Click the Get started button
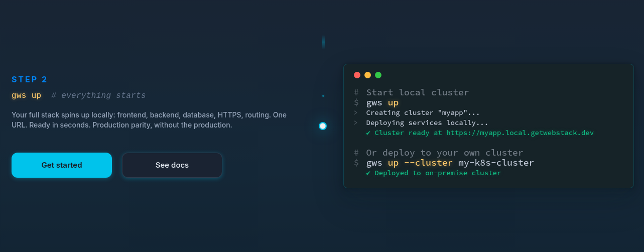Image resolution: width=644 pixels, height=252 pixels. [x=62, y=165]
